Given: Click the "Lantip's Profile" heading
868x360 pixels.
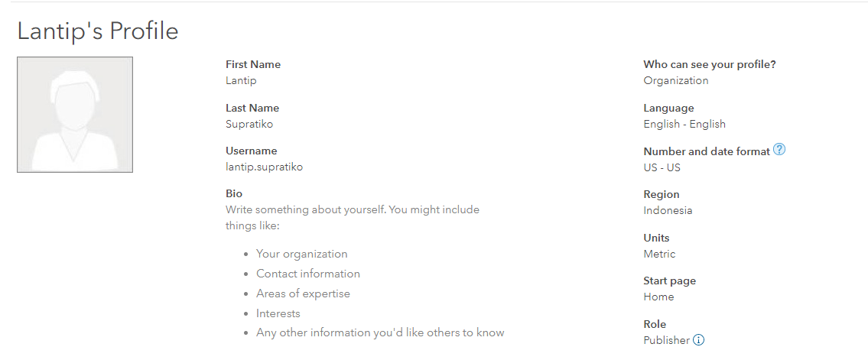Looking at the screenshot, I should pyautogui.click(x=98, y=31).
